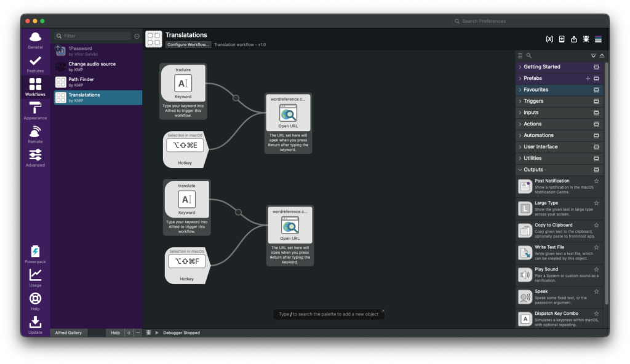Viewport: 630px width, 364px height.
Task: Collapse the Outputs section
Action: [559, 170]
